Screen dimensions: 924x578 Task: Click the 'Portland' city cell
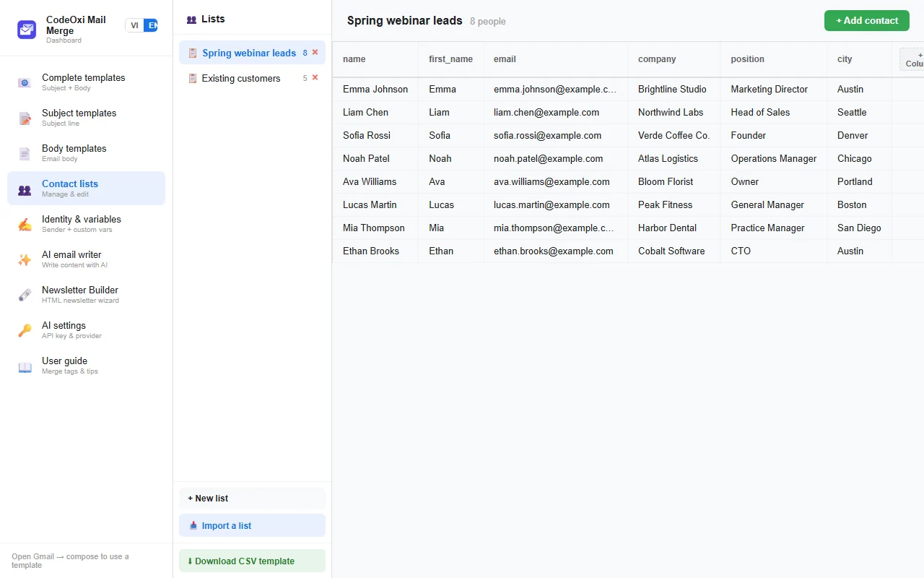[x=859, y=181]
